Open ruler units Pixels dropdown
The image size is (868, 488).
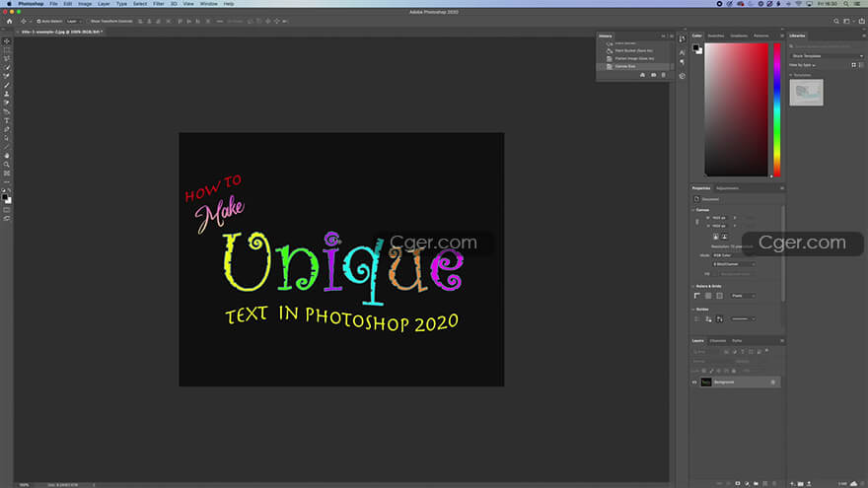pyautogui.click(x=743, y=296)
